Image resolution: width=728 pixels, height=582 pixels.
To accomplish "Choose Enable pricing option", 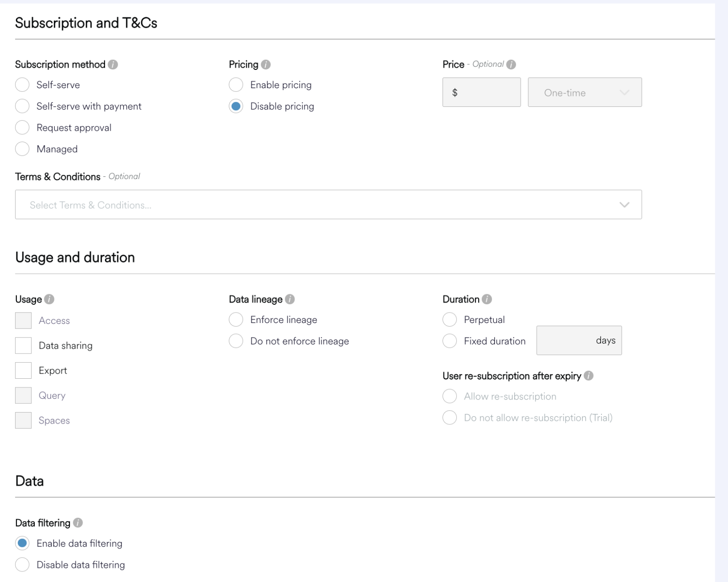I will (x=236, y=85).
